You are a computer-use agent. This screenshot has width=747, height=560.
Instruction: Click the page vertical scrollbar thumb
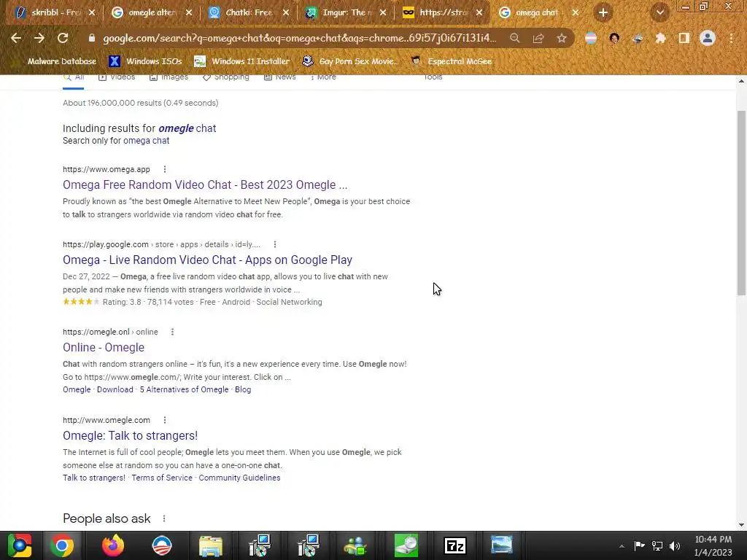[x=741, y=203]
